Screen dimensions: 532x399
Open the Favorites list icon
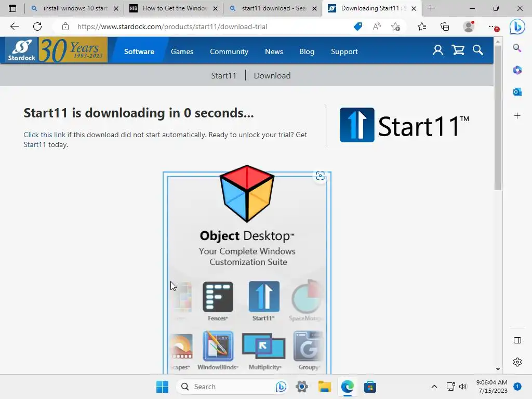422,26
